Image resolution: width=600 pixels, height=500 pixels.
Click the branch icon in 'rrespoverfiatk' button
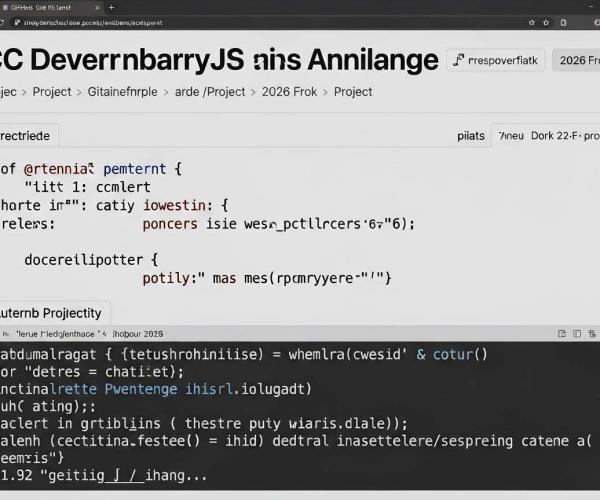458,60
